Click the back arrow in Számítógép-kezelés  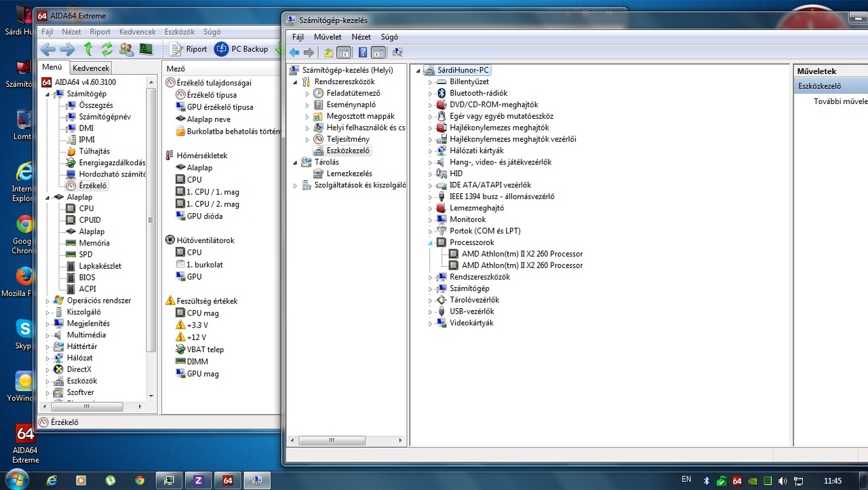294,52
